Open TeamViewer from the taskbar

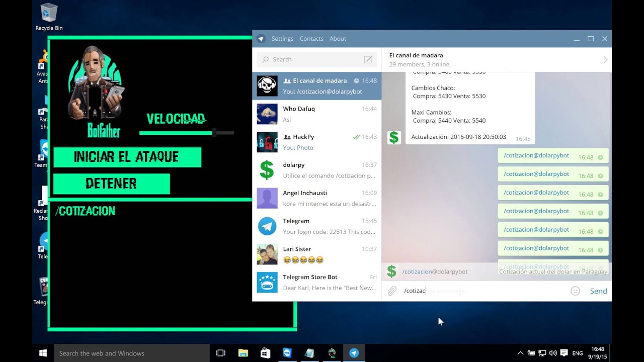[287, 353]
